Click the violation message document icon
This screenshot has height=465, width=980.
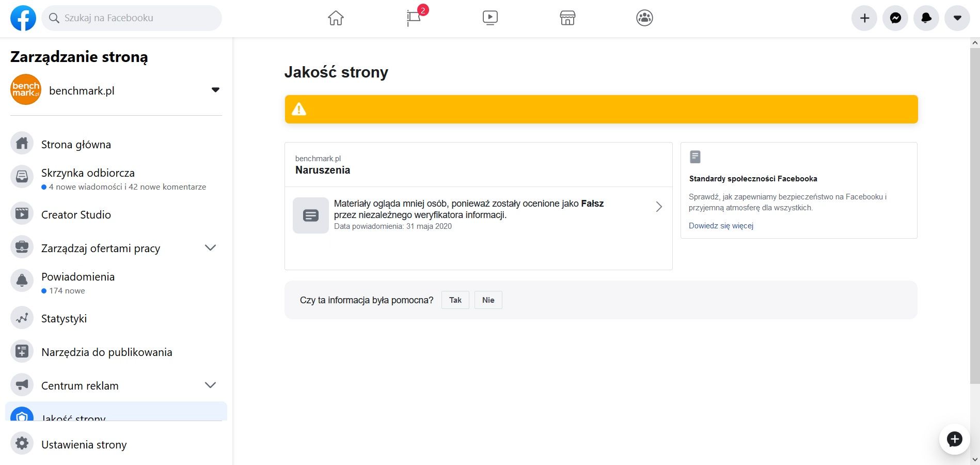click(x=311, y=215)
